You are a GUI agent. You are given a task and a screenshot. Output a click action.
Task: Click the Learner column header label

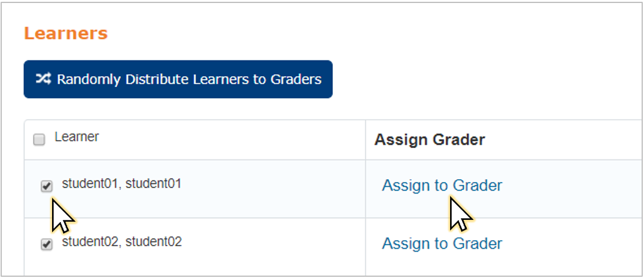77,137
